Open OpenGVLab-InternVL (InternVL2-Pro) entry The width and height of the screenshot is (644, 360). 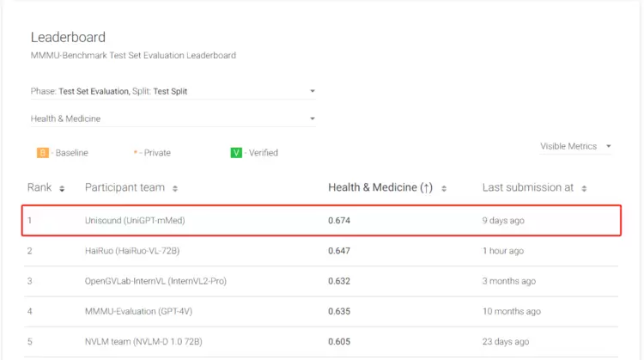click(155, 281)
